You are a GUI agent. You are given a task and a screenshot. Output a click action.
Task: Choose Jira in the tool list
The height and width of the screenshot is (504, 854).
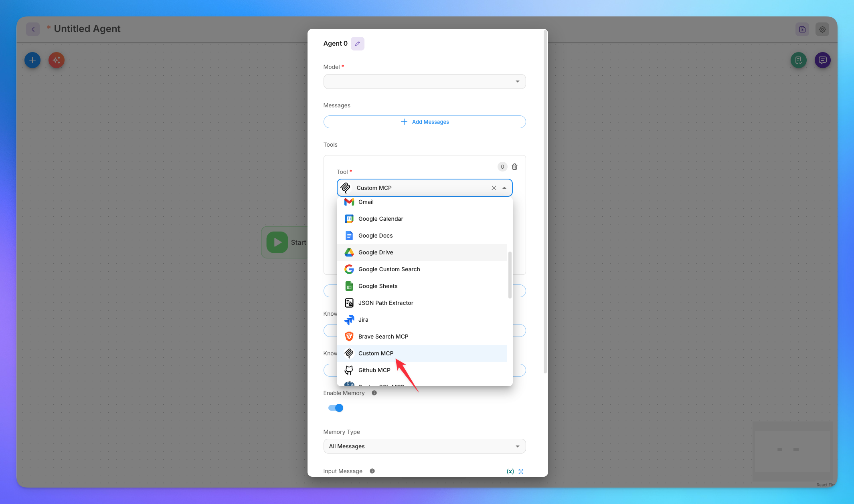pyautogui.click(x=363, y=320)
